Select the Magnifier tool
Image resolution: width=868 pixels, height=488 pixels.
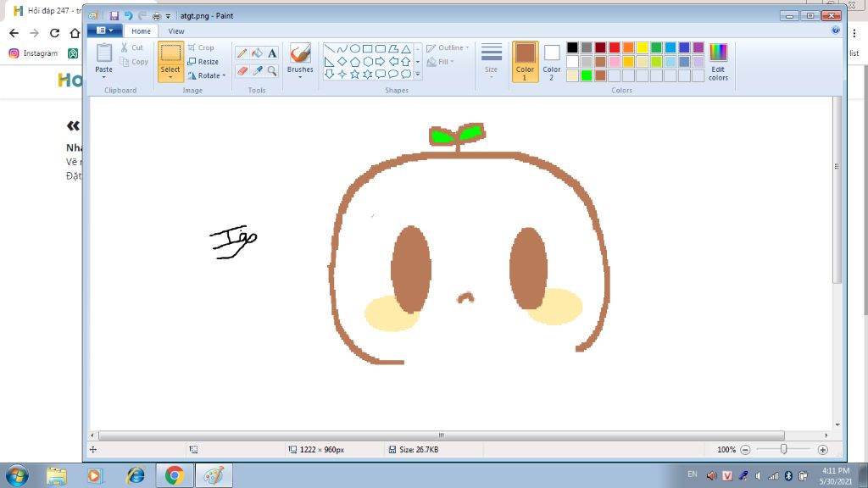click(x=272, y=71)
